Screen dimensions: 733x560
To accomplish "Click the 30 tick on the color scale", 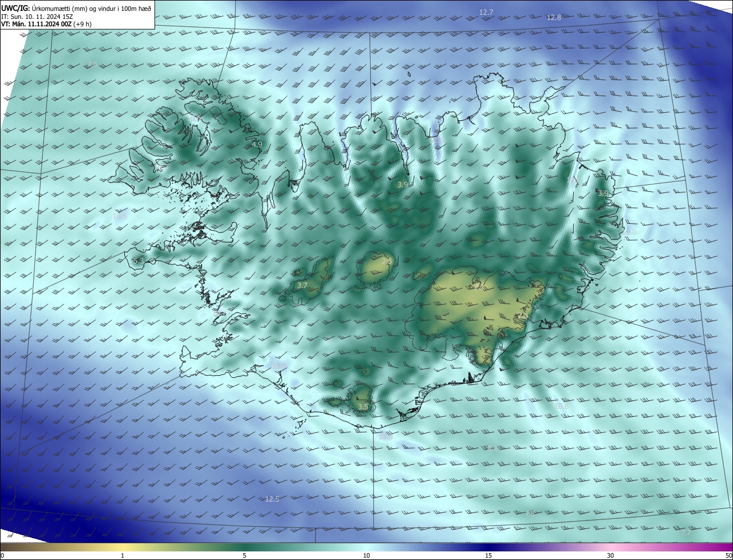I will [x=610, y=555].
